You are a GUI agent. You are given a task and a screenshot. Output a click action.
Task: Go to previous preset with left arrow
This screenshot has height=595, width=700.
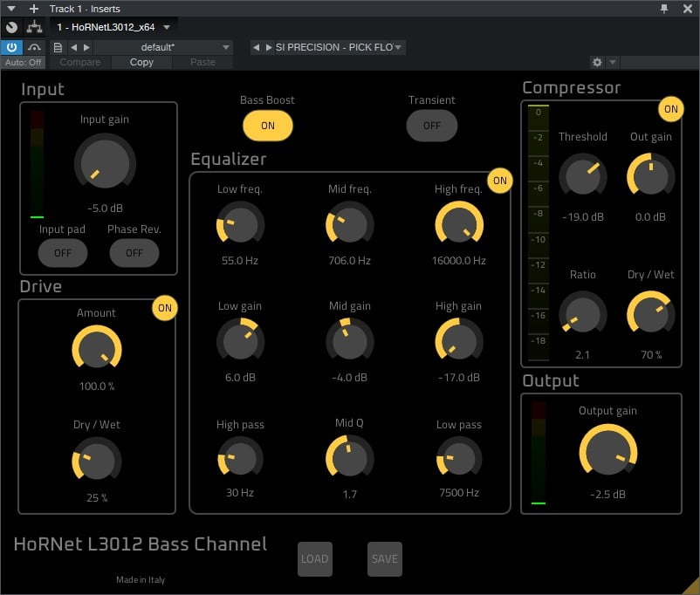tap(73, 47)
